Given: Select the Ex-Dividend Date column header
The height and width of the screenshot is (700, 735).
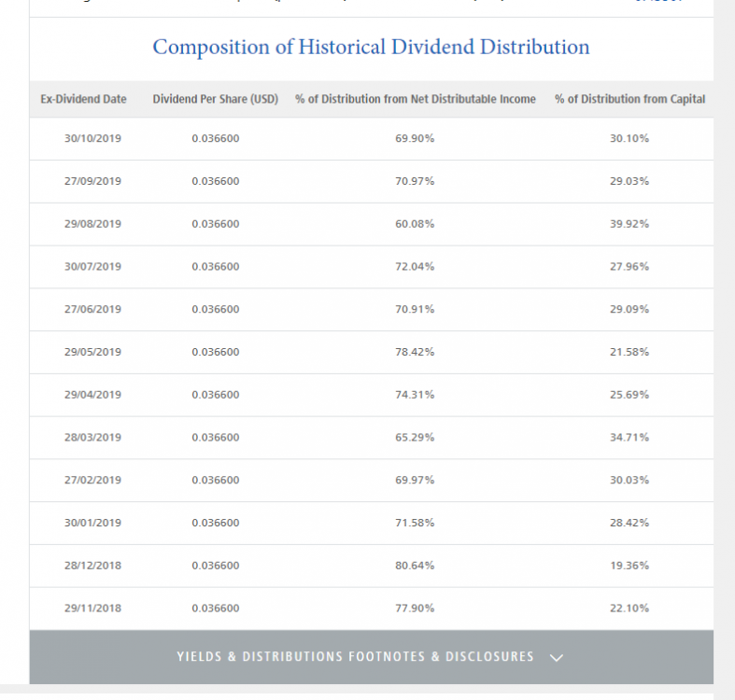Looking at the screenshot, I should coord(83,99).
